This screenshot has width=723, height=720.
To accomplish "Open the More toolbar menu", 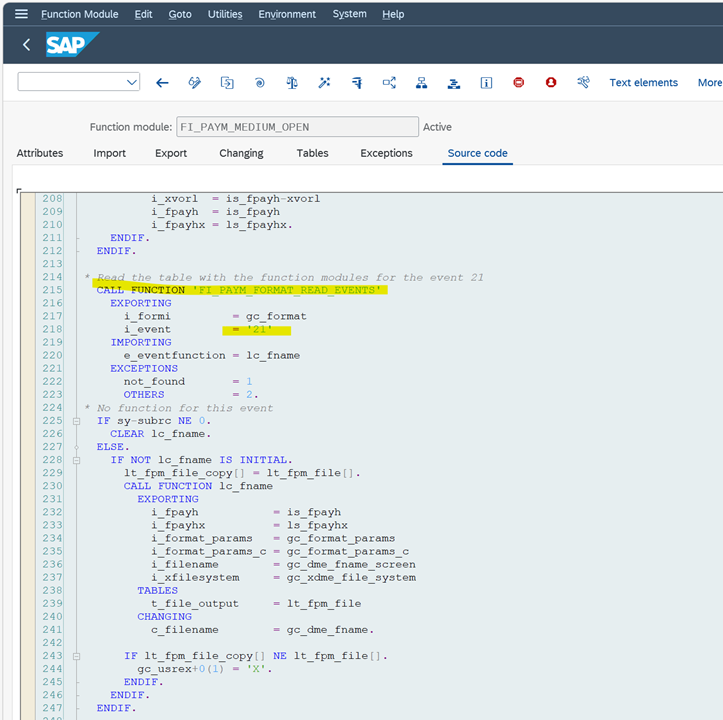I will click(x=710, y=83).
